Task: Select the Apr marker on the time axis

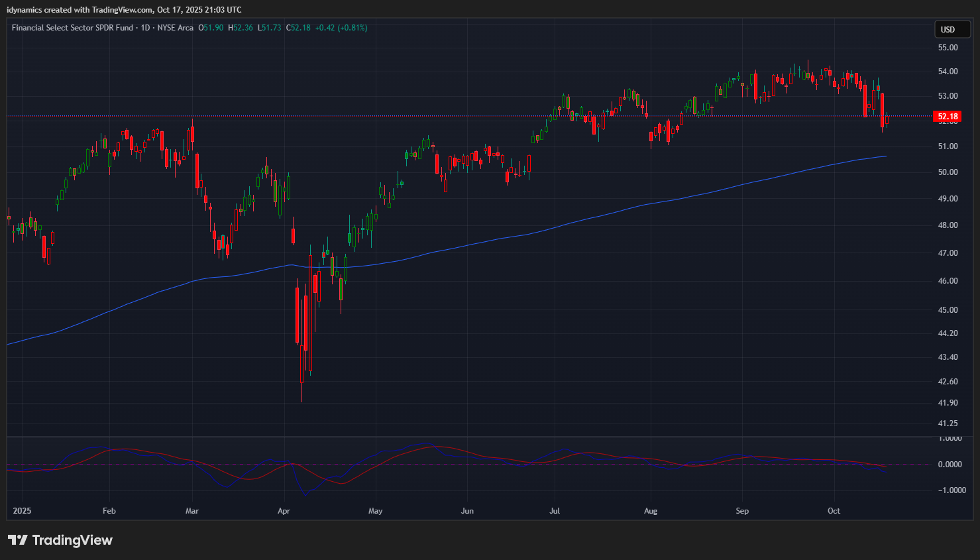Action: point(284,511)
